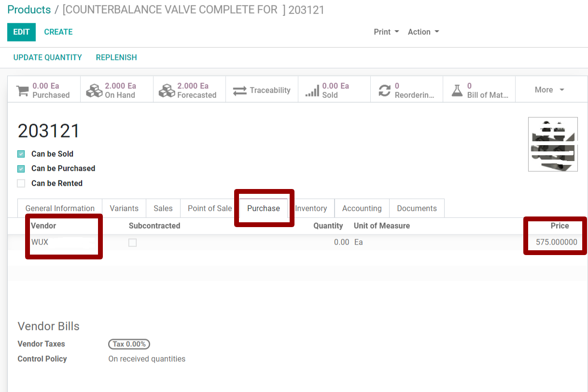Click the Sold bar chart icon

tap(312, 91)
